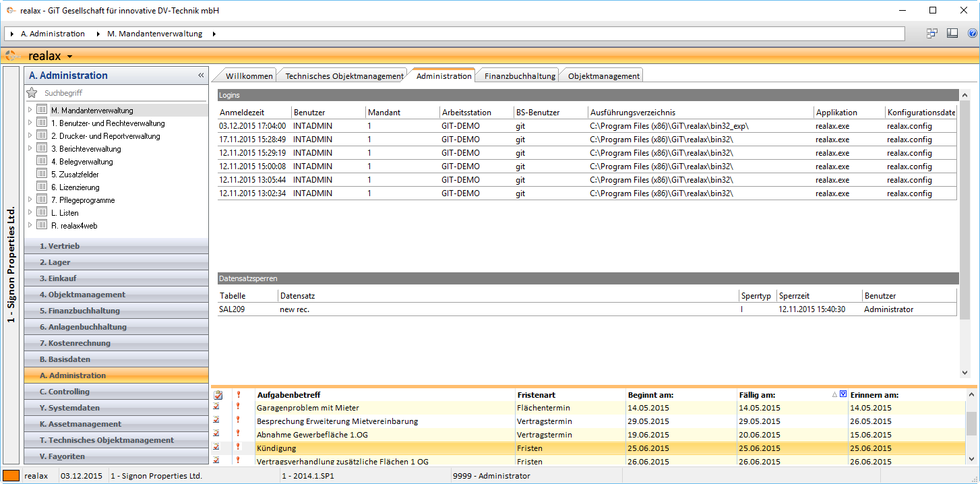This screenshot has width=980, height=484.
Task: Click the task icon of Garagenproblem mit Mieter row
Action: (x=217, y=407)
